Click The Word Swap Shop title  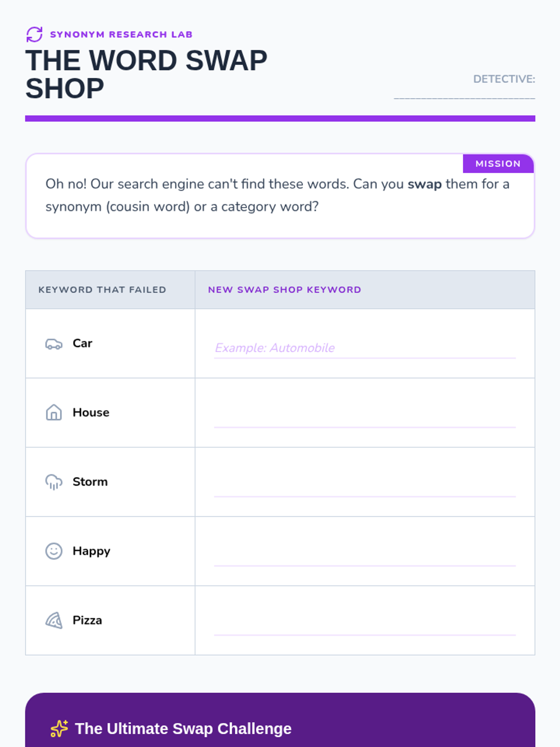click(146, 75)
